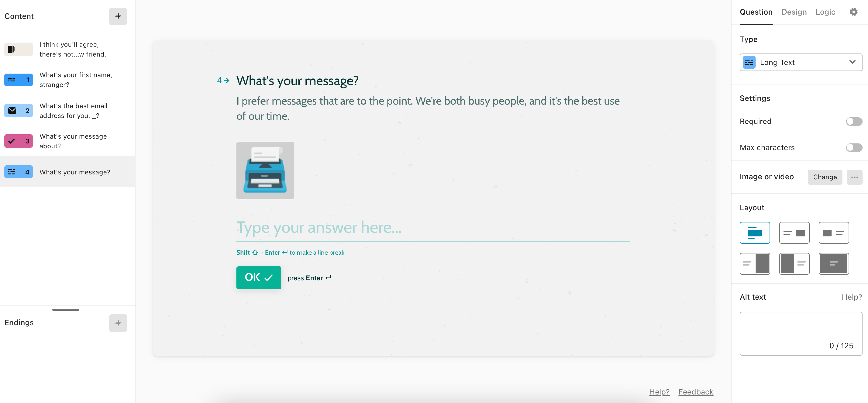
Task: Click the typewriter image thumbnail
Action: [265, 170]
